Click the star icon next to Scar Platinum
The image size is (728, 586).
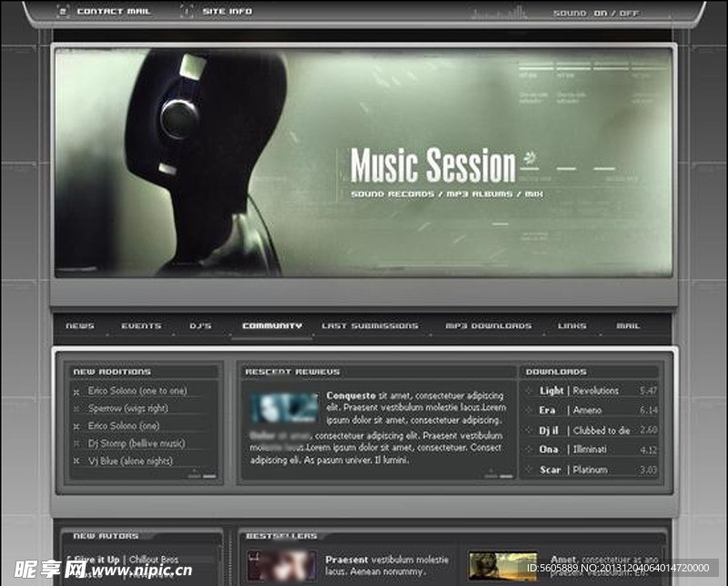pyautogui.click(x=529, y=470)
